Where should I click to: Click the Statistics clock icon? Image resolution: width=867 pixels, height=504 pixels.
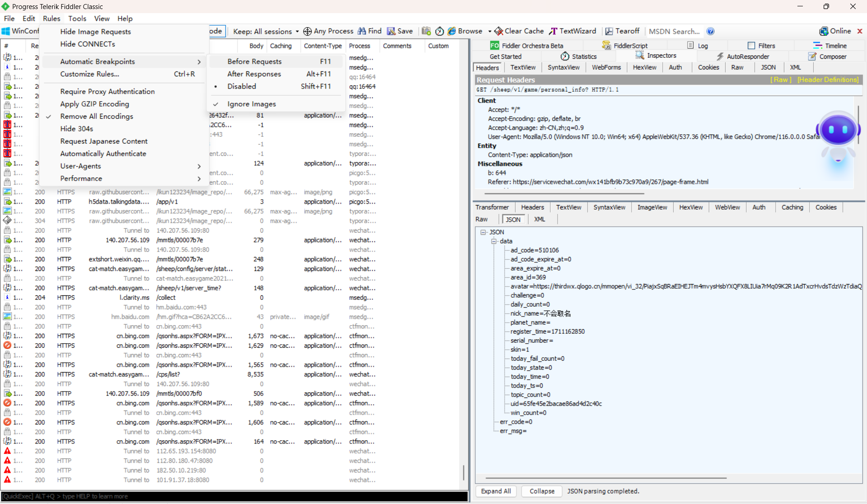pos(565,56)
